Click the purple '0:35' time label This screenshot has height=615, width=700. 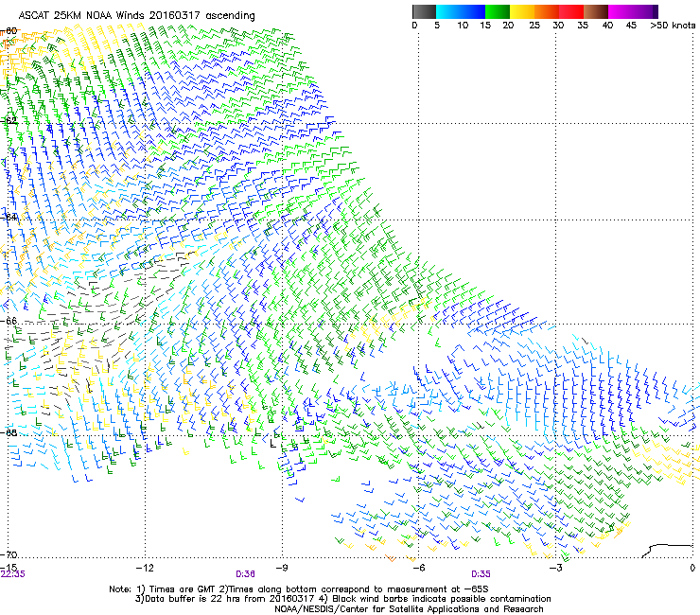pos(481,574)
